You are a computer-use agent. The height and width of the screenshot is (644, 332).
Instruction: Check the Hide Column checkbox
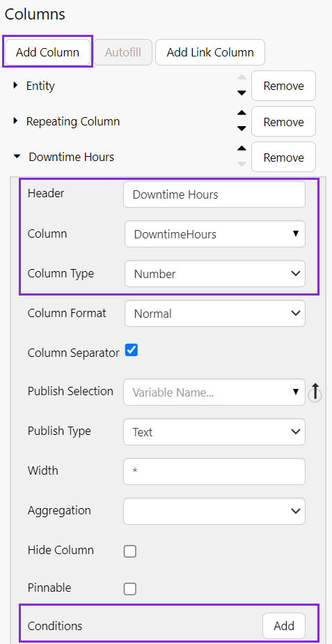coord(130,551)
